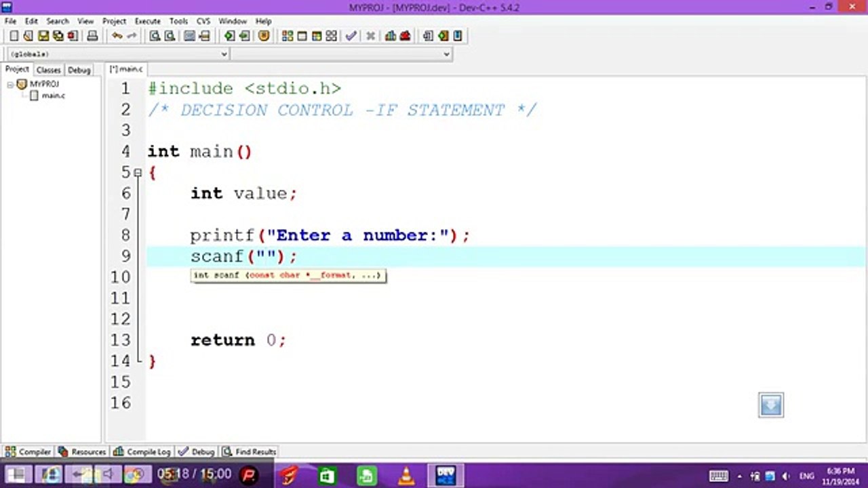Open the Window menu

click(x=233, y=21)
